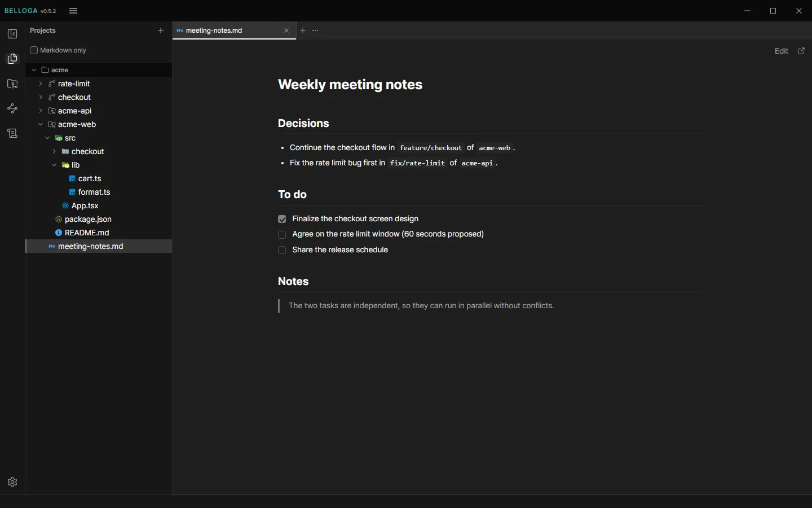Screen dimensions: 812x508
Task: Click the TypeScript icon of cart.ts
Action: tap(72, 178)
